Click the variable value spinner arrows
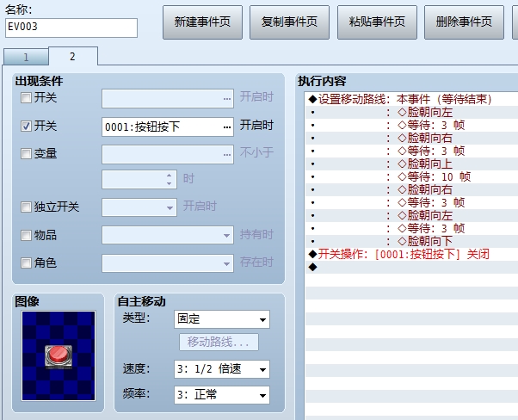518x420 pixels. [170, 179]
